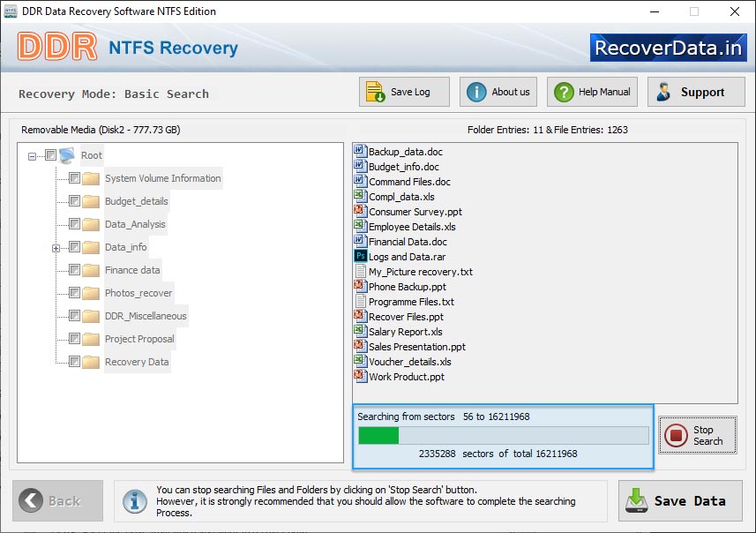The width and height of the screenshot is (756, 533).
Task: Collapse the Root tree node
Action: pos(32,156)
